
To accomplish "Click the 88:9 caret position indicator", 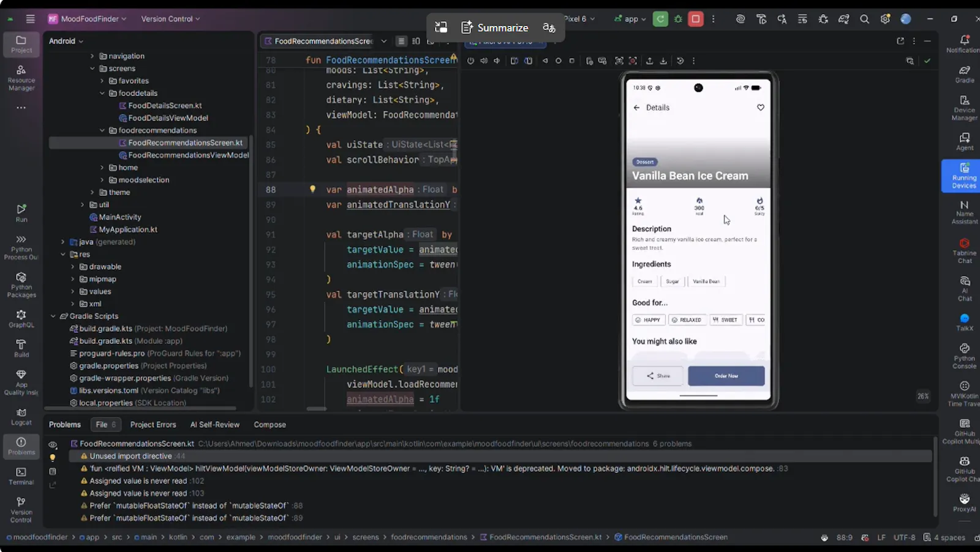I will click(844, 537).
